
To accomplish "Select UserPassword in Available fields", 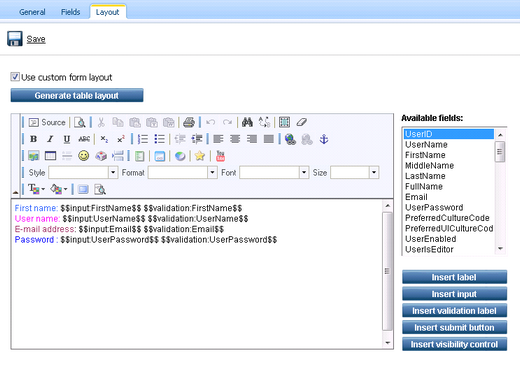I will [x=448, y=207].
